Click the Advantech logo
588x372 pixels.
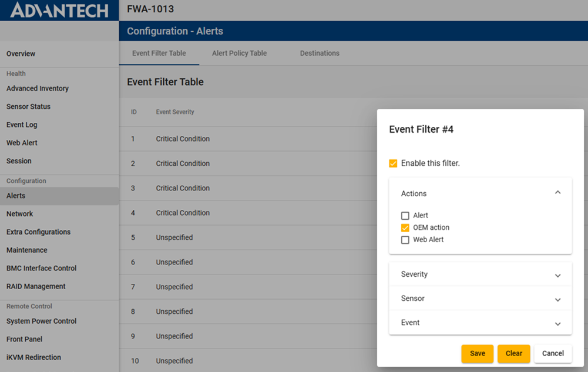coord(59,11)
